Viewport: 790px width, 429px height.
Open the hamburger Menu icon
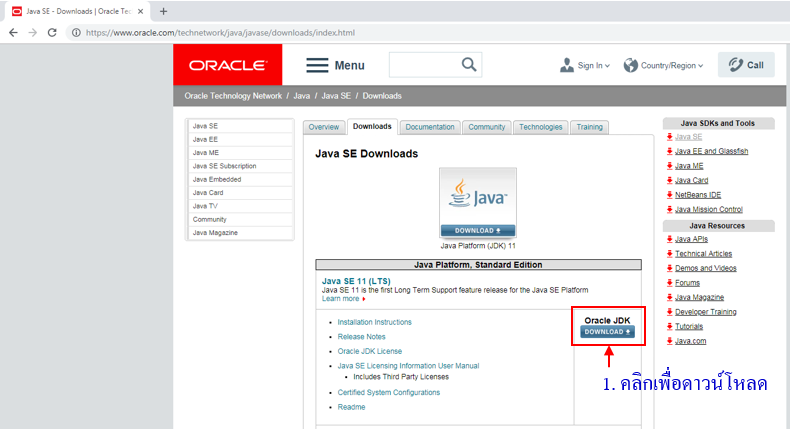[317, 66]
